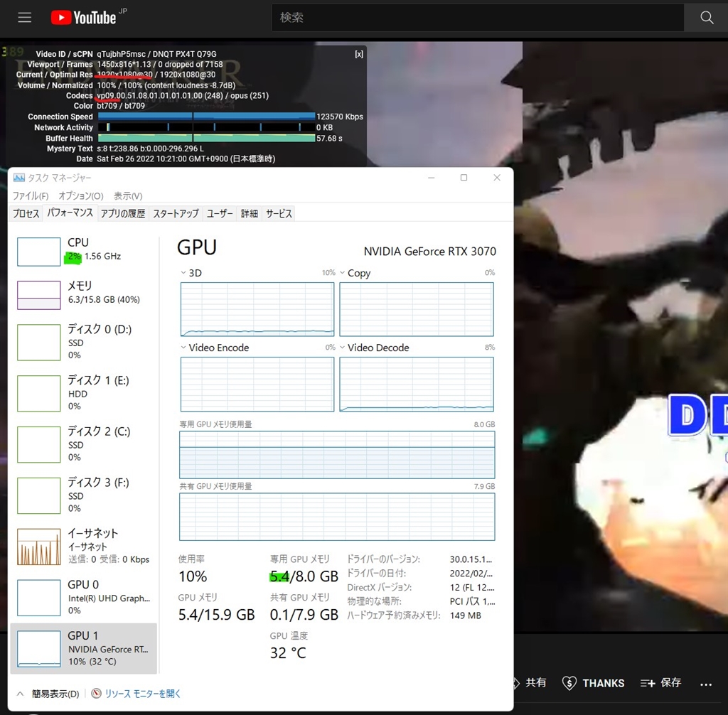Open the オプション(O) menu
Image resolution: width=728 pixels, height=715 pixels.
click(x=81, y=196)
